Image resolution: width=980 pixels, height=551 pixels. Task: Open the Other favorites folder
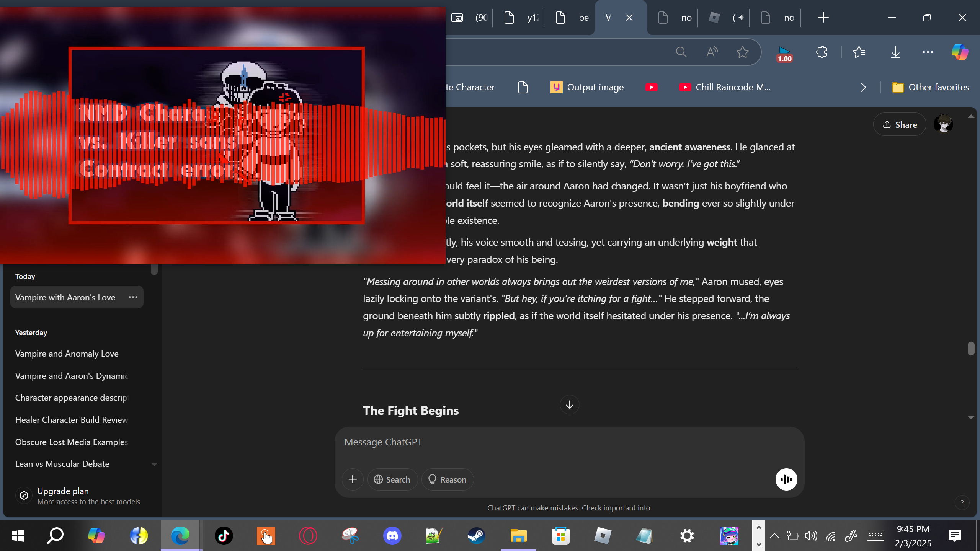click(930, 87)
